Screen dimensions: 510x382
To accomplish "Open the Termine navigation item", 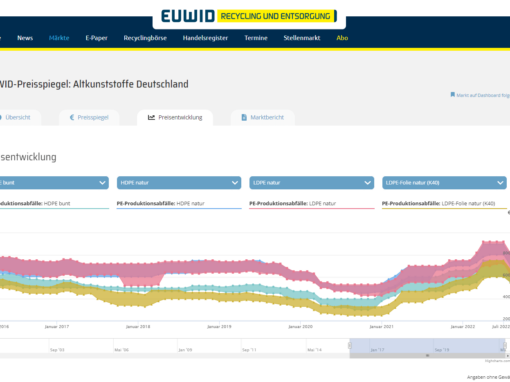I will click(x=256, y=38).
